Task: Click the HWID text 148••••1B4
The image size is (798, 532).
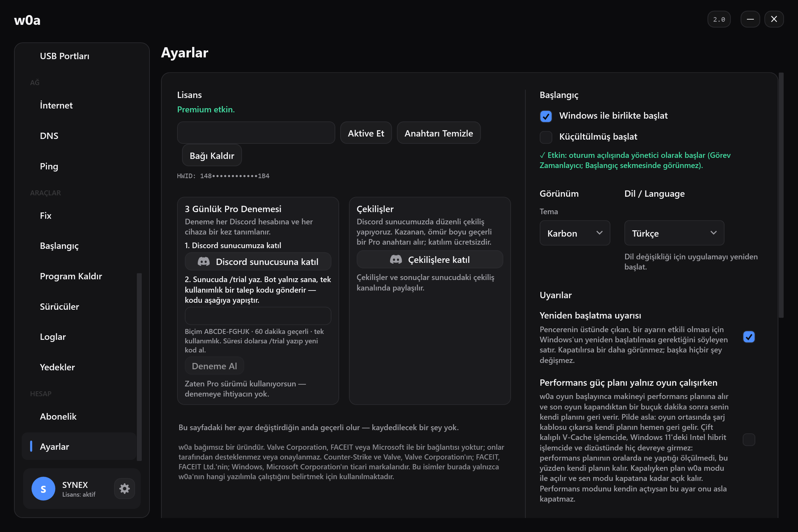Action: pos(223,176)
